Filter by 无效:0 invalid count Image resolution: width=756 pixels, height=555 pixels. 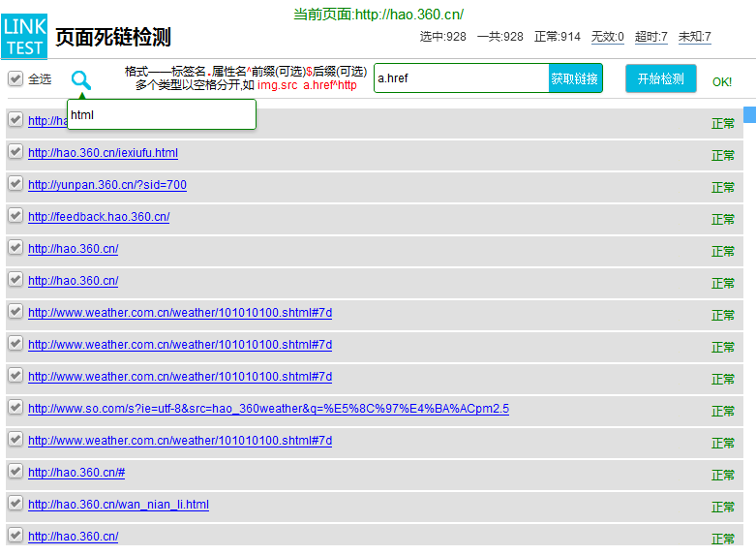pos(607,37)
